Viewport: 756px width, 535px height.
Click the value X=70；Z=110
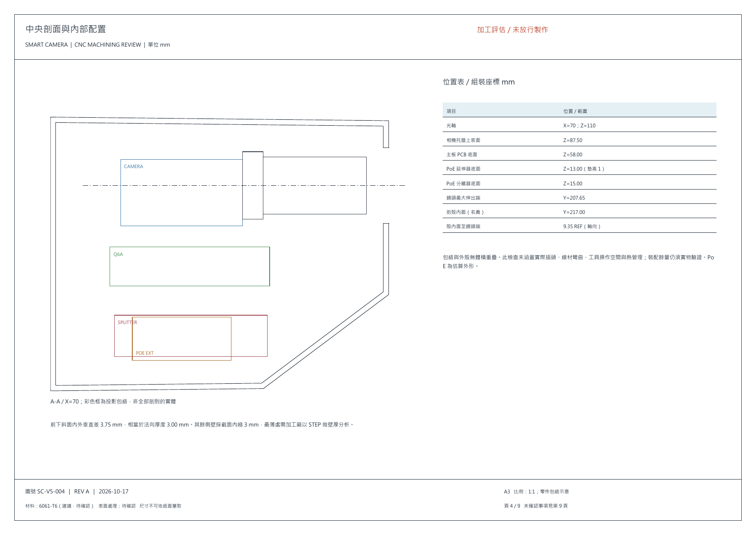click(x=579, y=126)
